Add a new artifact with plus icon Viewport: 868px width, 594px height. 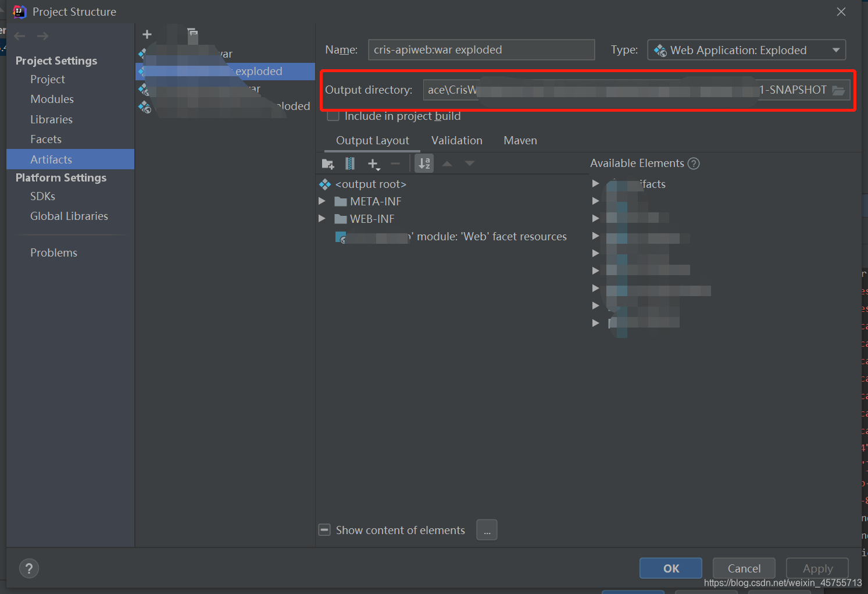coord(147,34)
